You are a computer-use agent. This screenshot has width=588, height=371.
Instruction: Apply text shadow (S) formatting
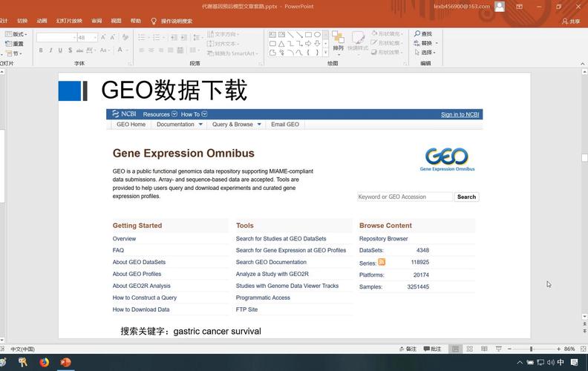click(70, 50)
